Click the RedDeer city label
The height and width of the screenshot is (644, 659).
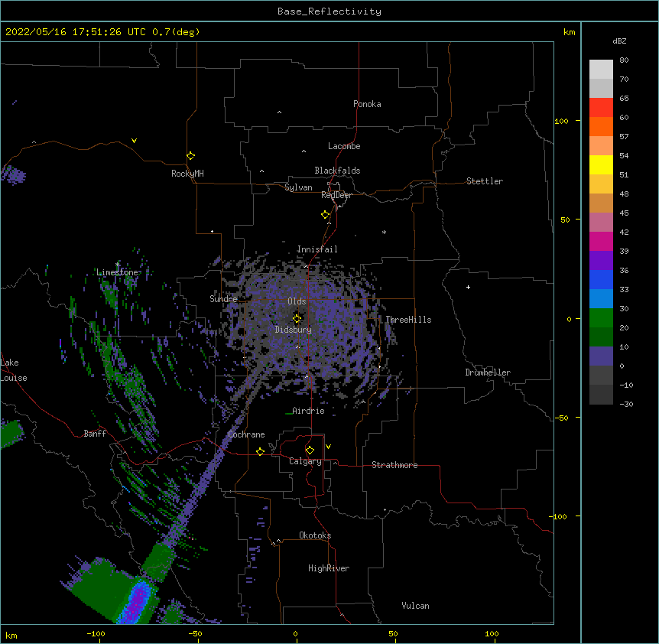336,195
